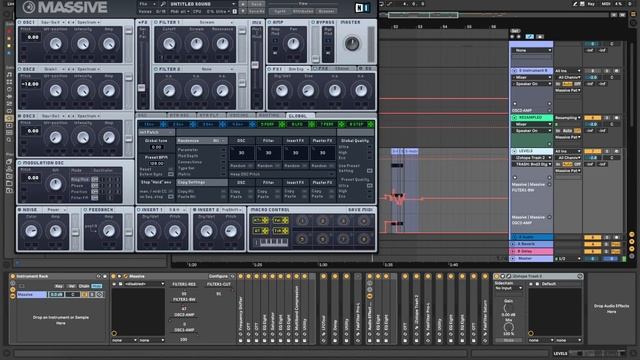This screenshot has width=640, height=360.
Task: Adjust the Filter 1 output fader
Action: click(242, 31)
